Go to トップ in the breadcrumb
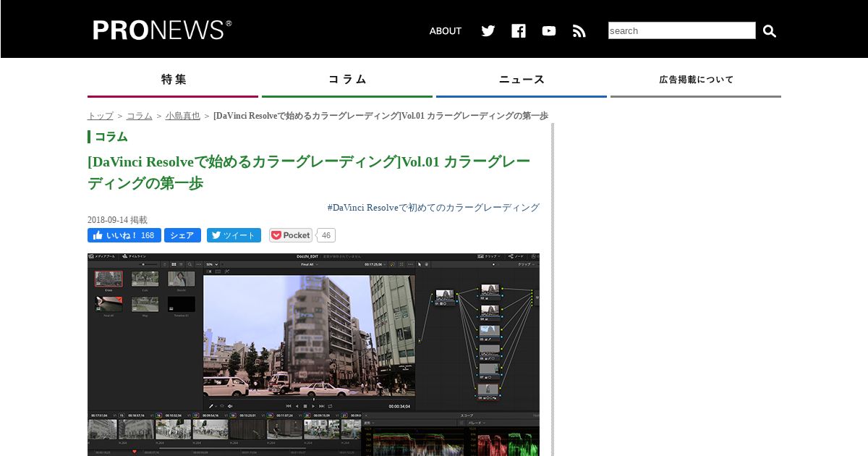The width and height of the screenshot is (868, 456). point(101,116)
